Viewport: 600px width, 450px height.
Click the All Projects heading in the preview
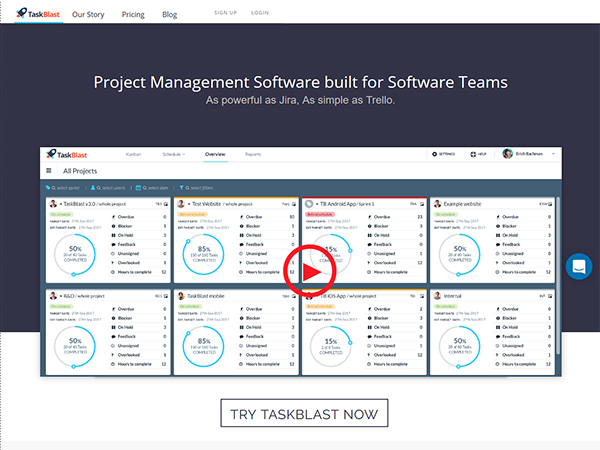click(x=80, y=171)
